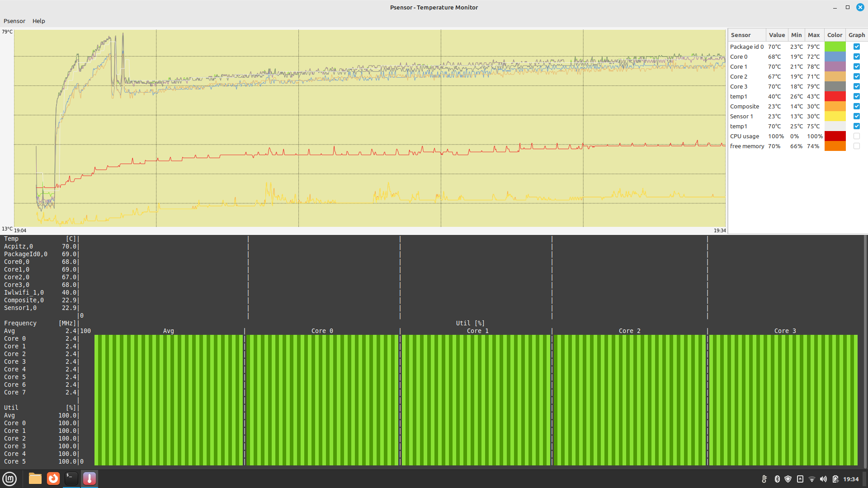868x488 pixels.
Task: Click the Psensor thermometer taskbar icon
Action: click(x=90, y=479)
